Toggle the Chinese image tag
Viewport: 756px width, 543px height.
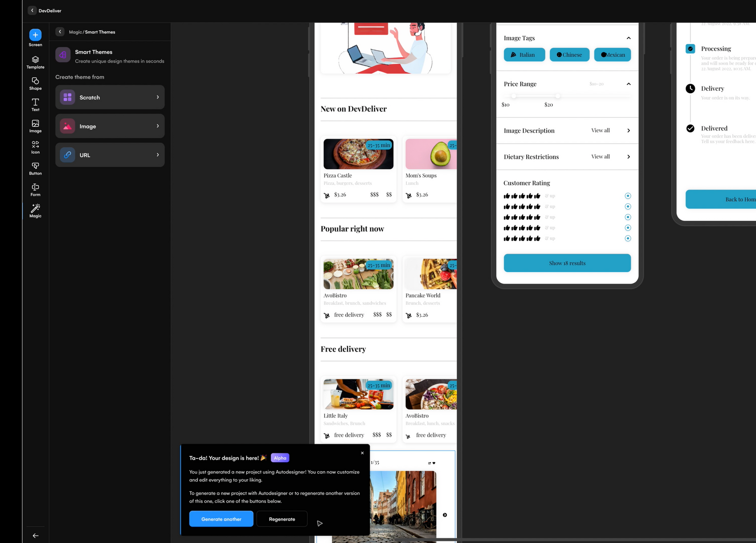pos(569,54)
